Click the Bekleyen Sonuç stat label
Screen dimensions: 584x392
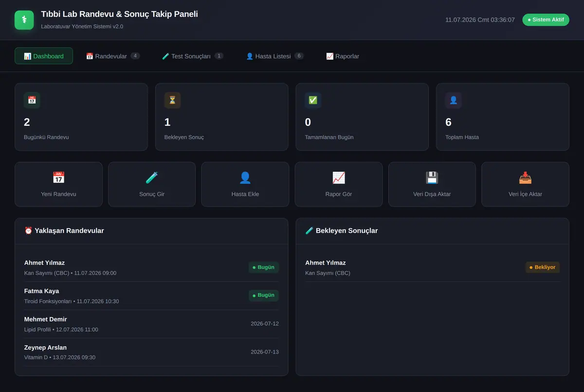(184, 137)
